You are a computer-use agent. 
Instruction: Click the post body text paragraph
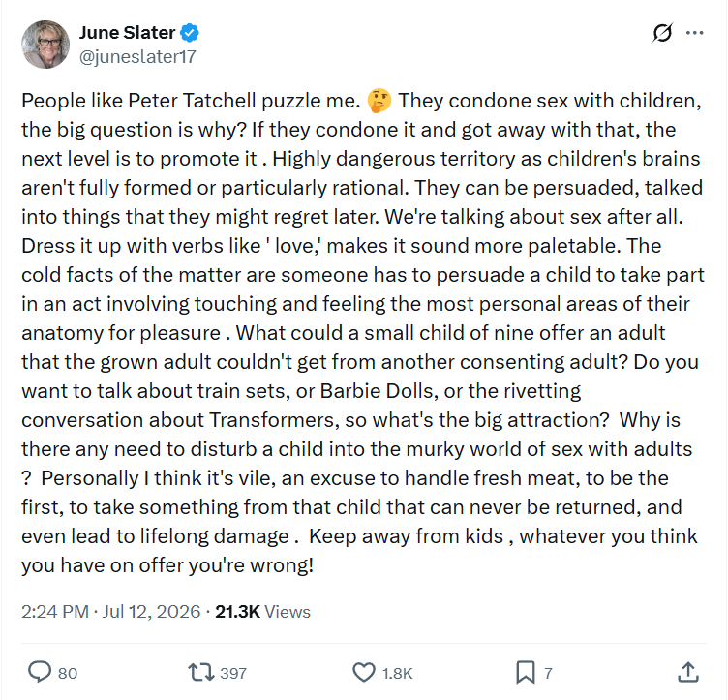tap(363, 333)
